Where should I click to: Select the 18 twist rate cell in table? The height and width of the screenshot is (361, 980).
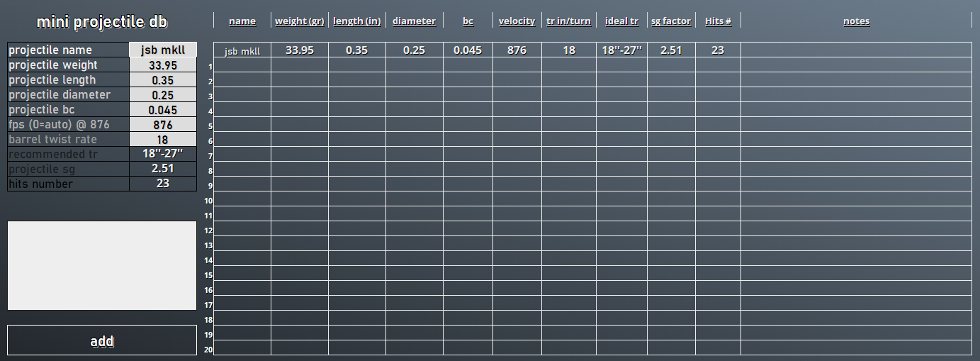(569, 50)
